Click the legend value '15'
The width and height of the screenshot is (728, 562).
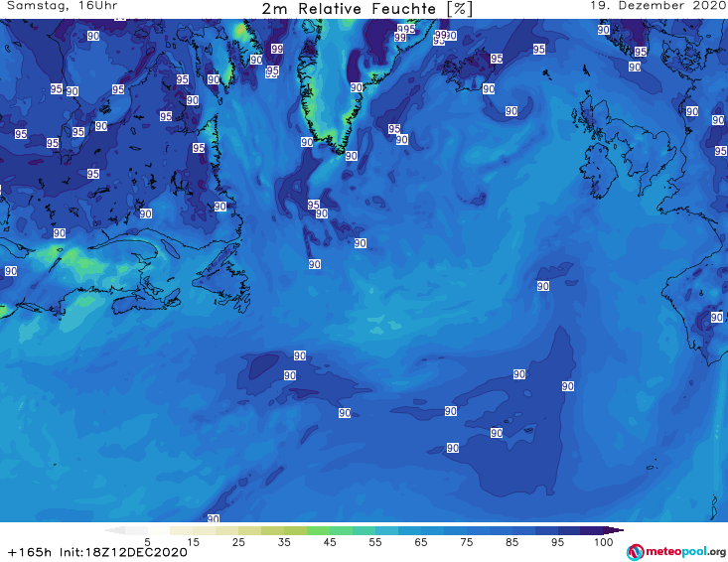(193, 542)
